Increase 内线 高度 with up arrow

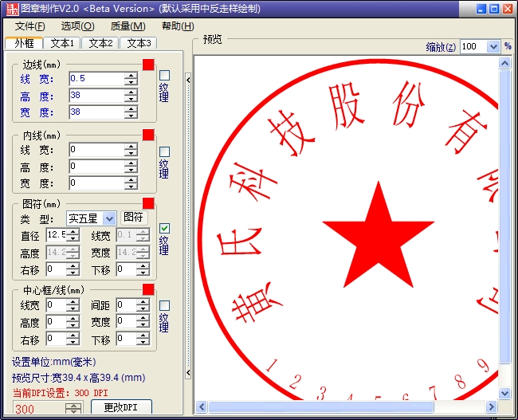point(131,163)
